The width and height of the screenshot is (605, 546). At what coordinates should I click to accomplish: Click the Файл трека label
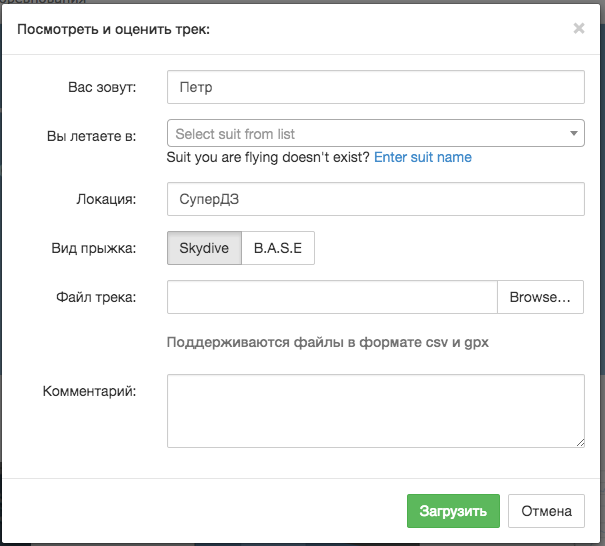coord(96,297)
